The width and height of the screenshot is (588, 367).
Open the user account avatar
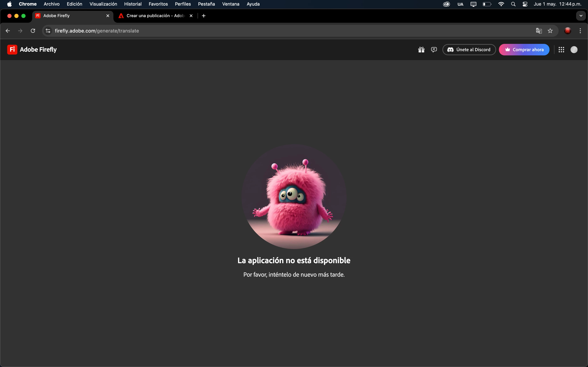coord(574,50)
